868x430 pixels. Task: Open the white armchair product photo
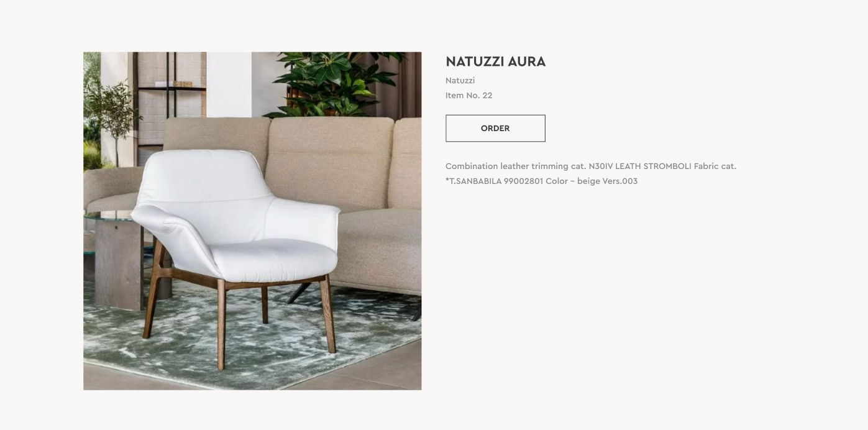pyautogui.click(x=252, y=221)
